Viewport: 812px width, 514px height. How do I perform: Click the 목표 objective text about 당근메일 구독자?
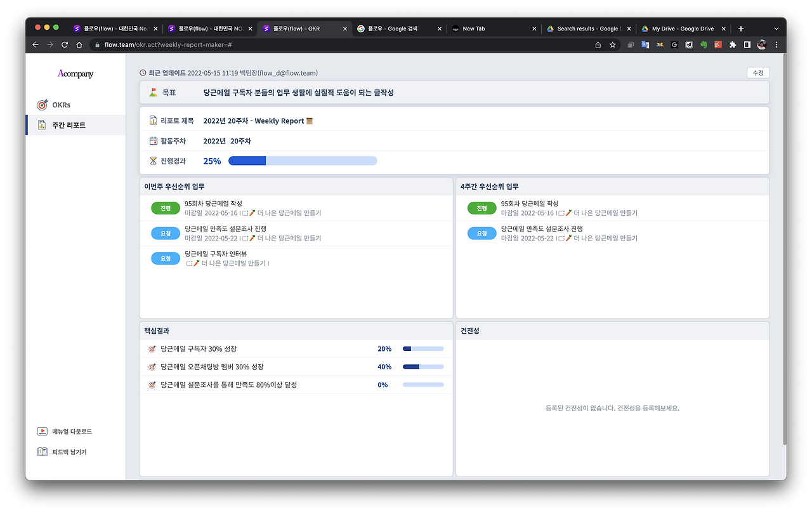point(298,93)
